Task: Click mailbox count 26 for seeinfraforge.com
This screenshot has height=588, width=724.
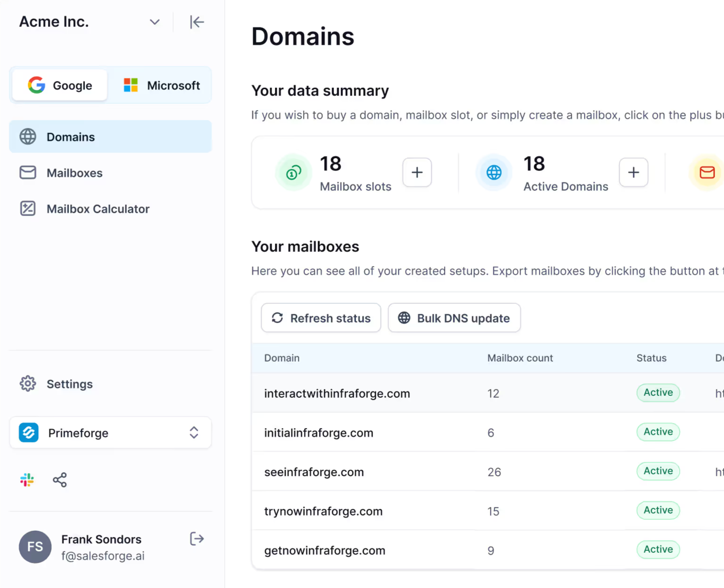Action: (494, 472)
